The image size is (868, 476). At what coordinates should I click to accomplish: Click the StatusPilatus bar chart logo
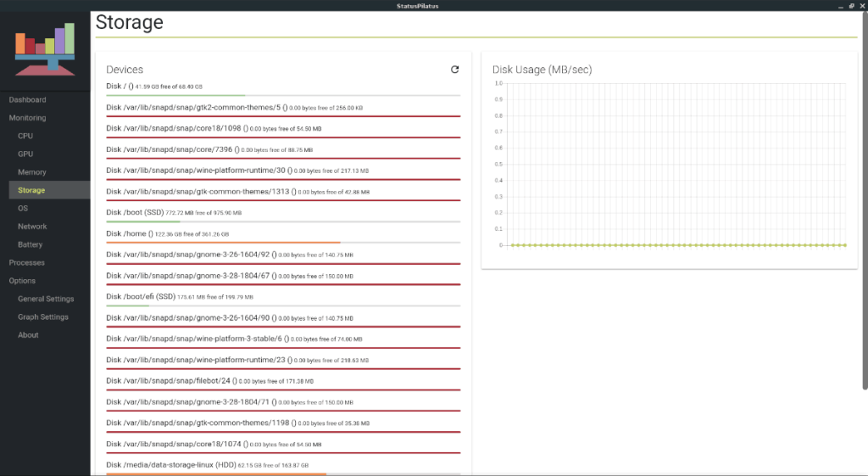[x=46, y=48]
